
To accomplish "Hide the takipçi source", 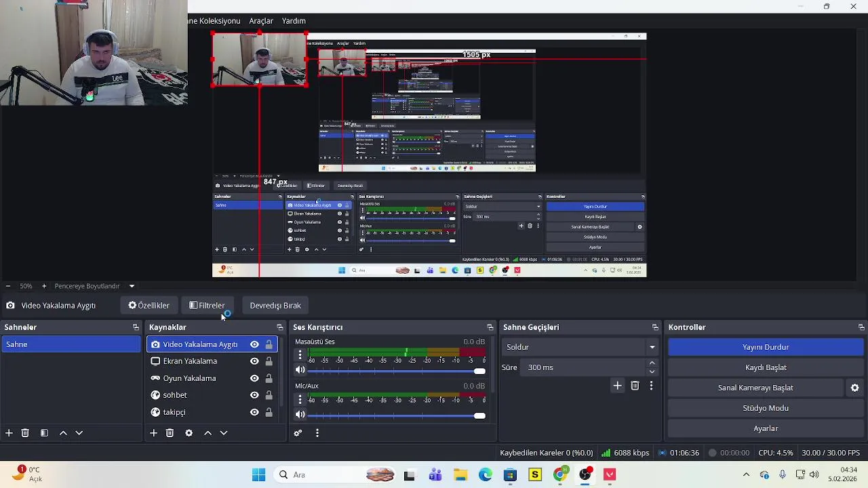I will tap(254, 412).
